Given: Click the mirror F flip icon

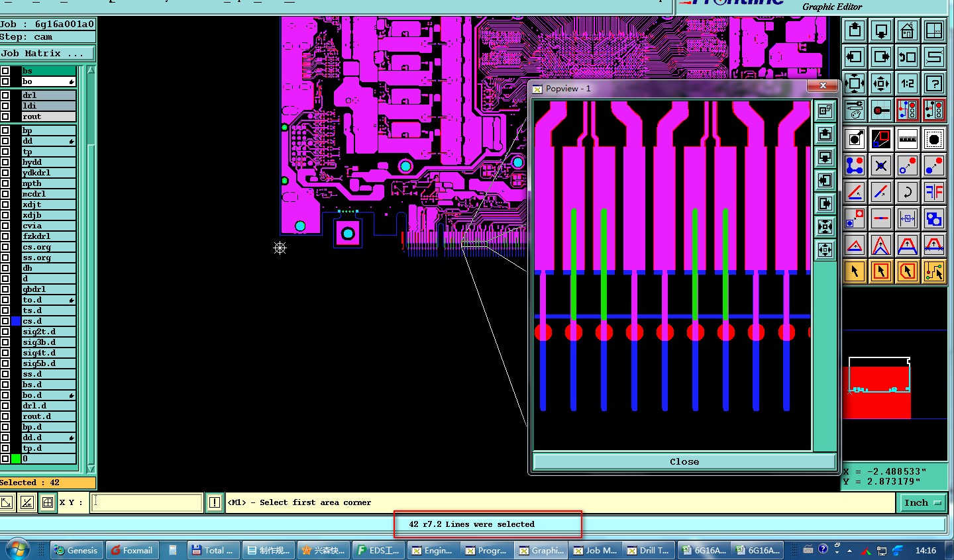Looking at the screenshot, I should click(x=934, y=192).
